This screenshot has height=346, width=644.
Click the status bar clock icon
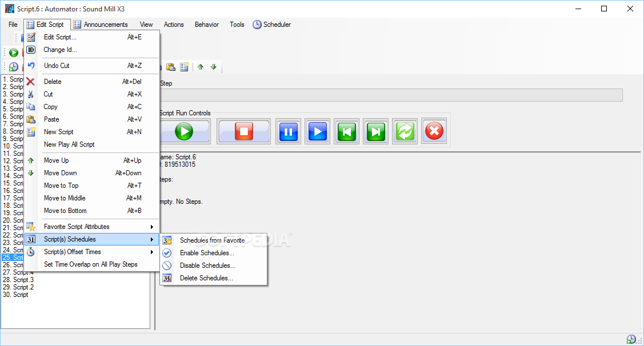tap(631, 339)
